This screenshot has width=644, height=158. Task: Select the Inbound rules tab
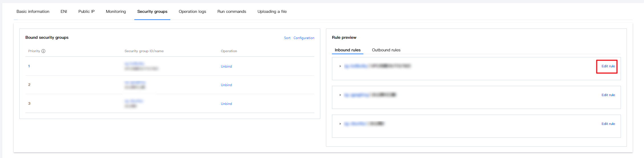click(x=347, y=50)
